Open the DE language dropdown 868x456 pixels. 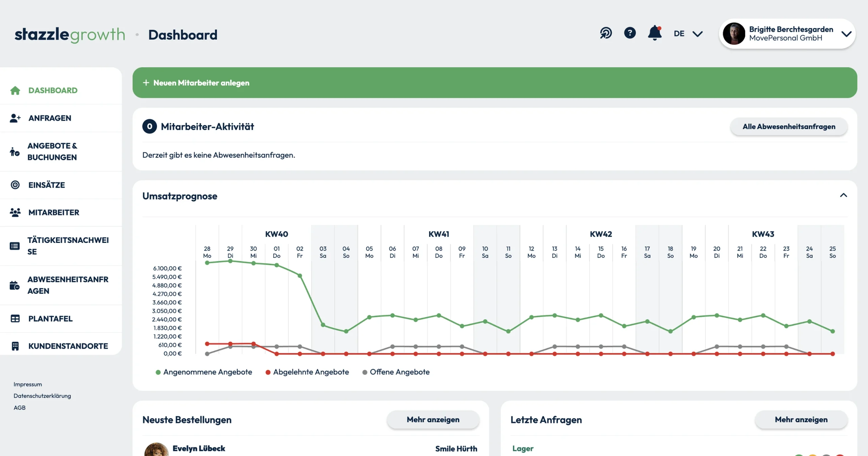click(688, 34)
